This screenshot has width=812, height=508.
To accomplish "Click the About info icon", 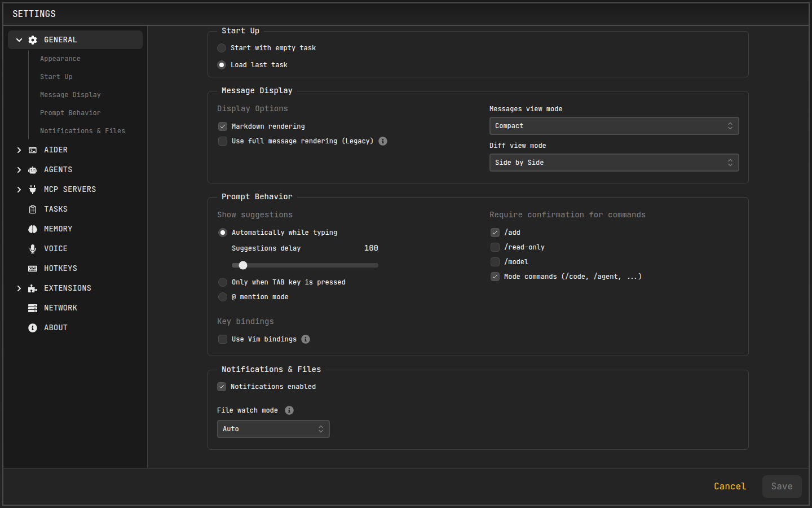I will pos(33,328).
